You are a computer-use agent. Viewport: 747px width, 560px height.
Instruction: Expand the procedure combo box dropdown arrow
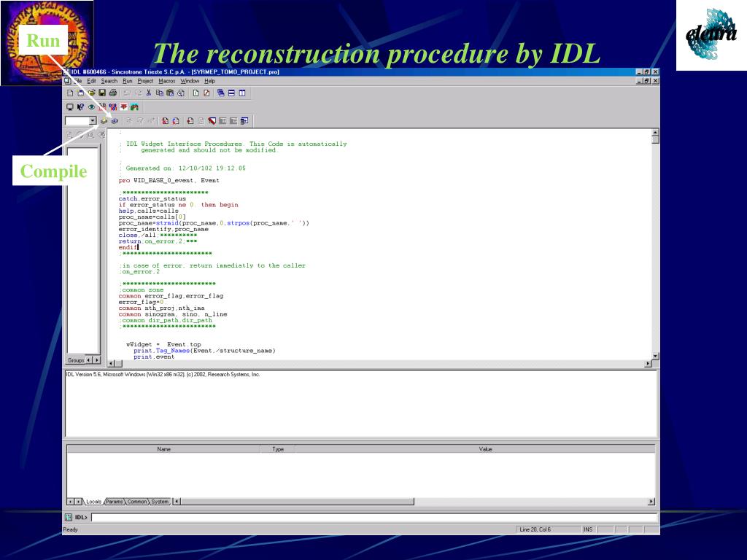click(x=93, y=121)
